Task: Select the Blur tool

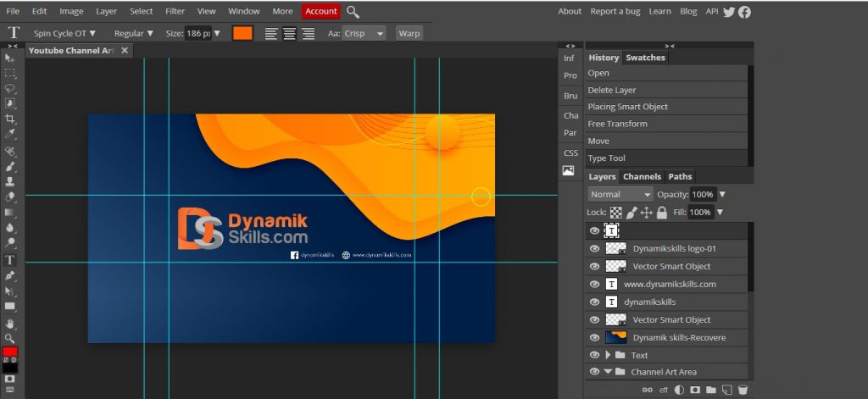Action: click(10, 227)
